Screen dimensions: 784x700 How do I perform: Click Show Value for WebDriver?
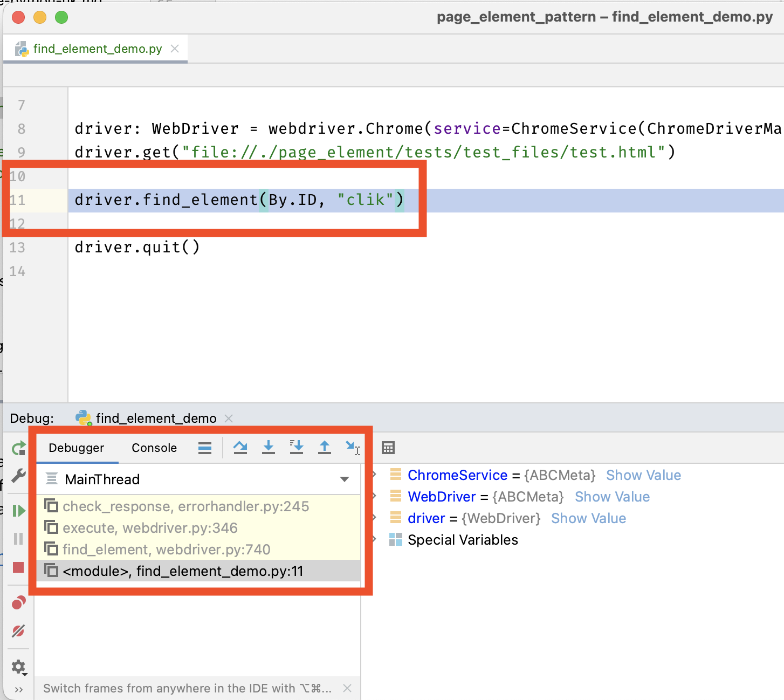(612, 497)
